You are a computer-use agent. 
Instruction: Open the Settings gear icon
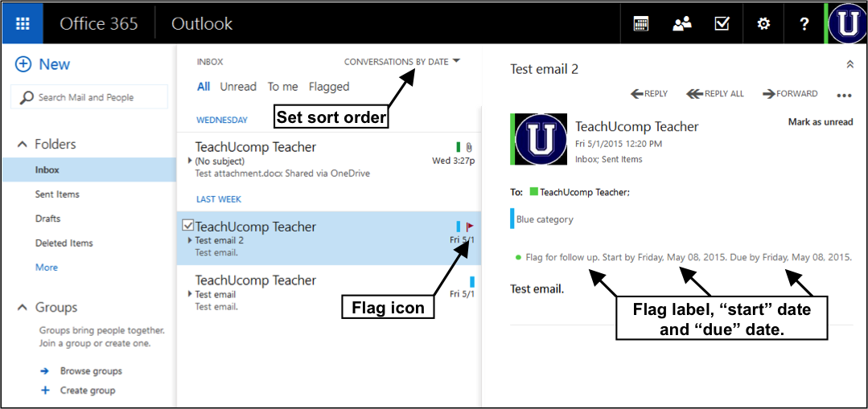coord(763,24)
